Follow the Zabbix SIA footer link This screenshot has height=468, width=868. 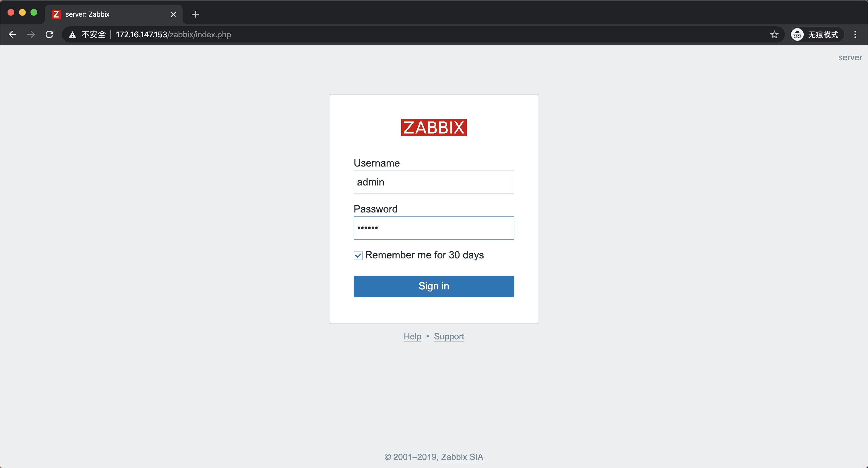click(462, 457)
